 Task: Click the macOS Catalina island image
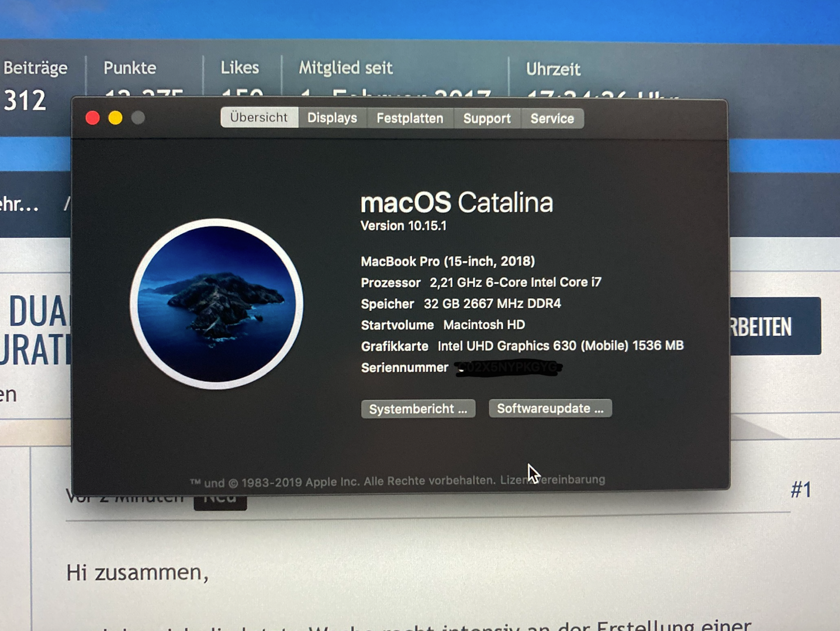(216, 304)
